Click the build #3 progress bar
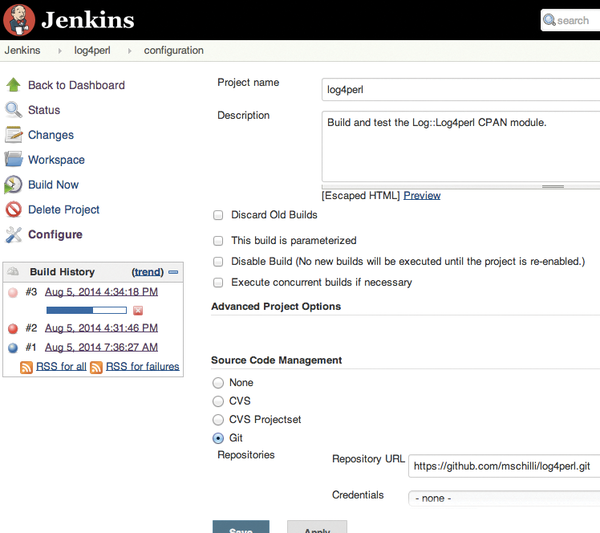Image resolution: width=600 pixels, height=533 pixels. [x=86, y=310]
